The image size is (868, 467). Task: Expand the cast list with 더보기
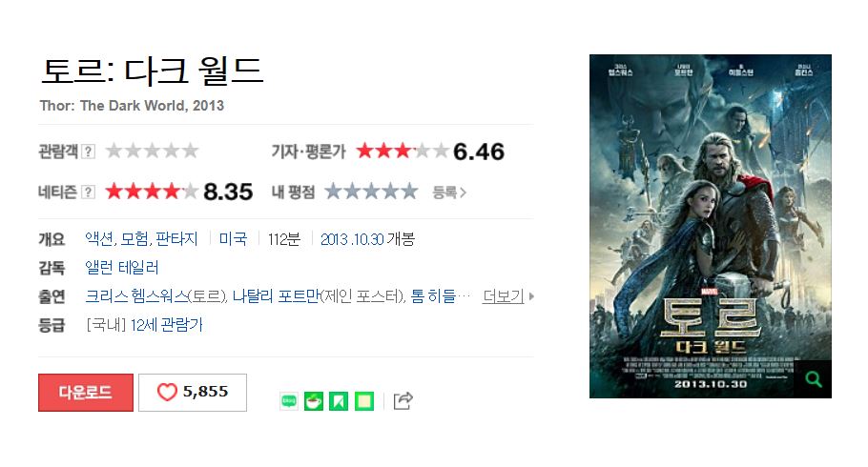click(x=508, y=296)
